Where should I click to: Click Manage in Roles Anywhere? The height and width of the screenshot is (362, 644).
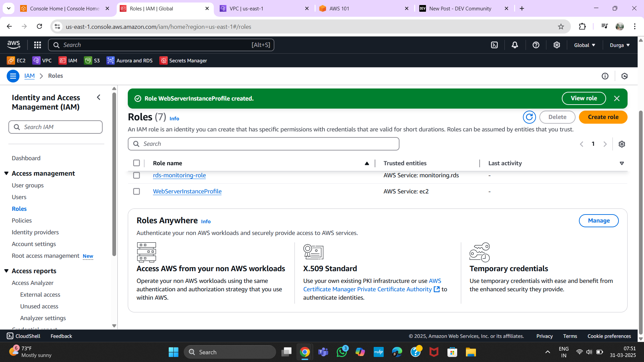coord(599,221)
